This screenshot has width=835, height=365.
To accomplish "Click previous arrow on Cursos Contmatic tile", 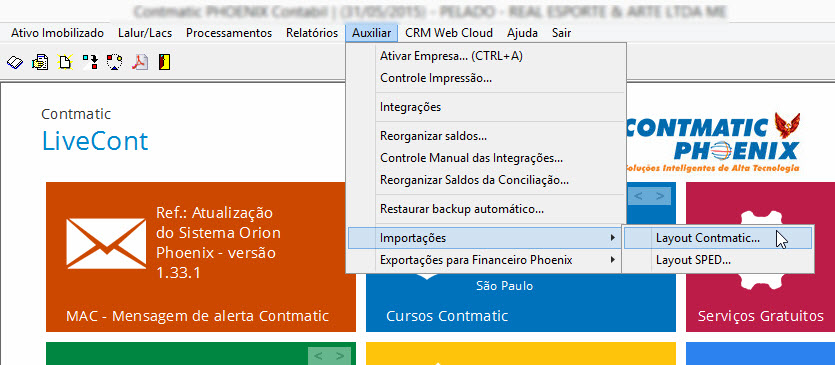I will (x=638, y=196).
